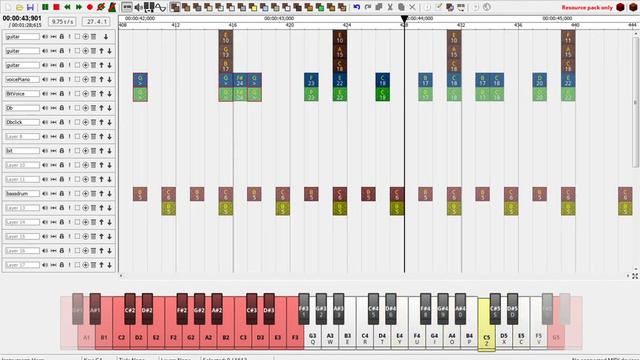This screenshot has width=640, height=360.
Task: Paste with the clipboard toolbar icon
Action: [401, 7]
